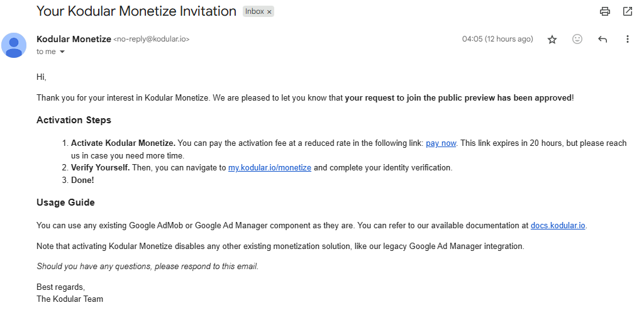Open the 'pay now' link
The image size is (644, 310).
point(441,143)
